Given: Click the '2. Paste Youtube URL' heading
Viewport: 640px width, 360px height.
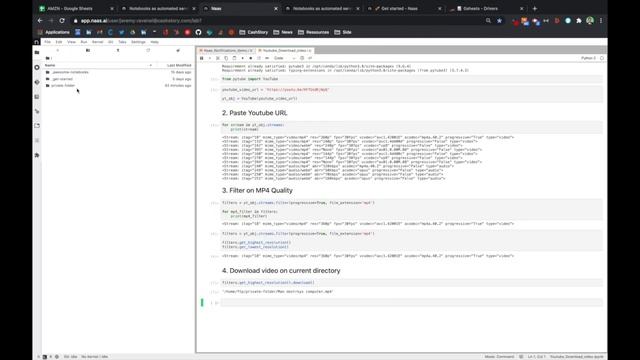Looking at the screenshot, I should (255, 113).
